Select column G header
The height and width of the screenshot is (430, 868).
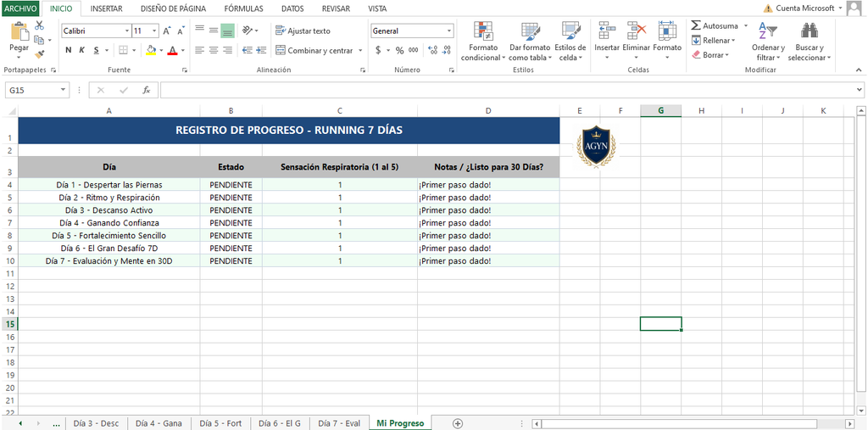[x=661, y=111]
